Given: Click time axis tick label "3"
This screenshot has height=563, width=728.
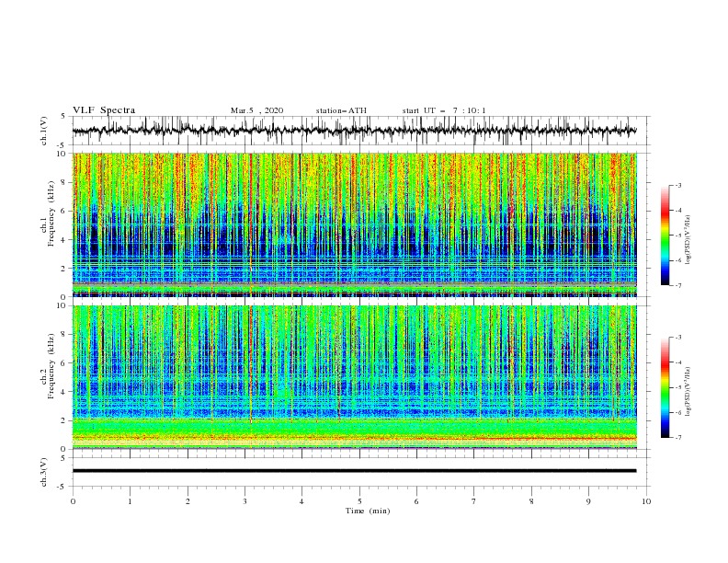Looking at the screenshot, I should pyautogui.click(x=245, y=501).
